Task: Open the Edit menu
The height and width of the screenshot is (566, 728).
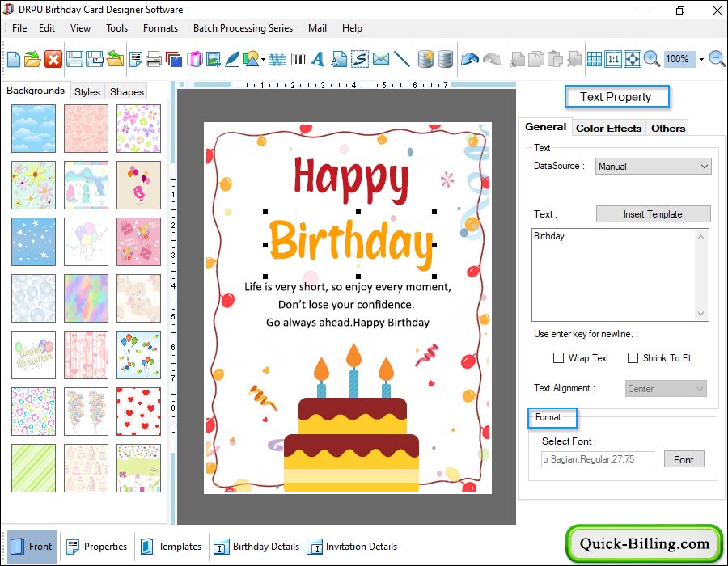Action: pyautogui.click(x=47, y=28)
